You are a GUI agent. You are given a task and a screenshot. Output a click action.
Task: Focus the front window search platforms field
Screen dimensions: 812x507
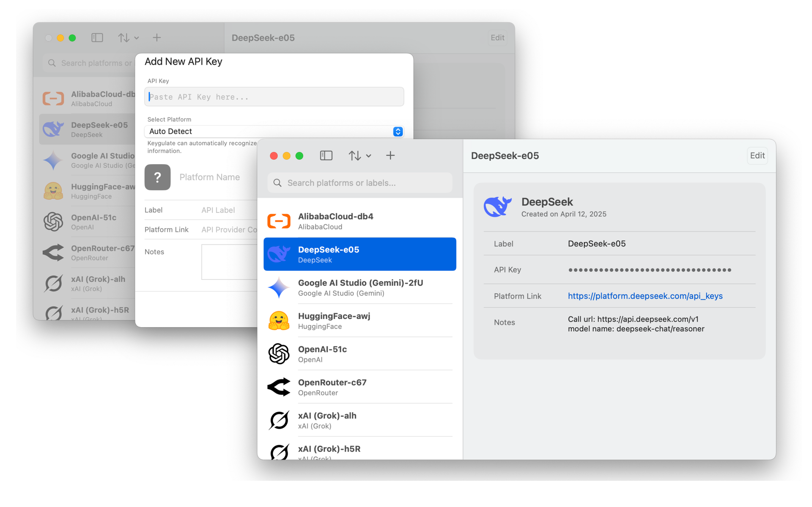pos(360,183)
